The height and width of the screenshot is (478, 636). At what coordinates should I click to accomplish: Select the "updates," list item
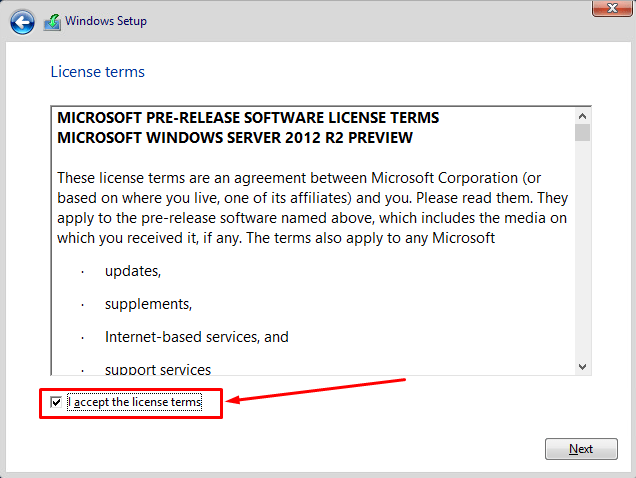pos(133,271)
